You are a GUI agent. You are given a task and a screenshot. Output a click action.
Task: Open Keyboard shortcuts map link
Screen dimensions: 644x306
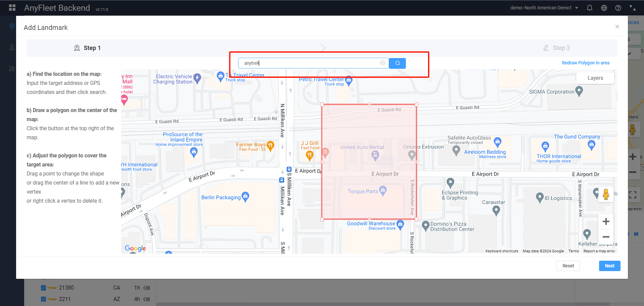[x=502, y=251]
